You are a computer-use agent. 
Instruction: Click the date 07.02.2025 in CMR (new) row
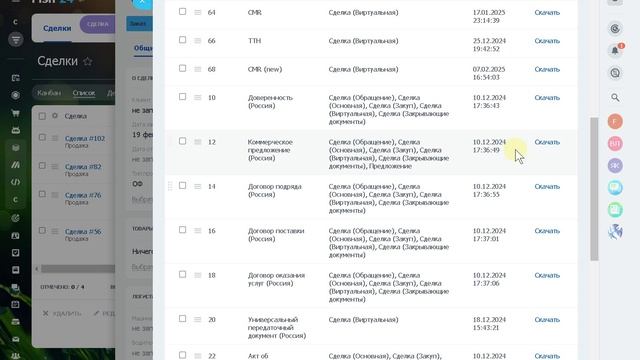489,69
